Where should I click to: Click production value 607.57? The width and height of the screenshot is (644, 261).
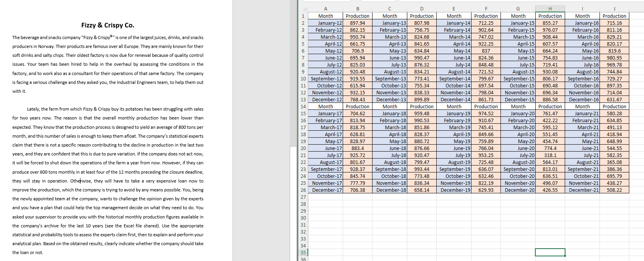pyautogui.click(x=550, y=44)
